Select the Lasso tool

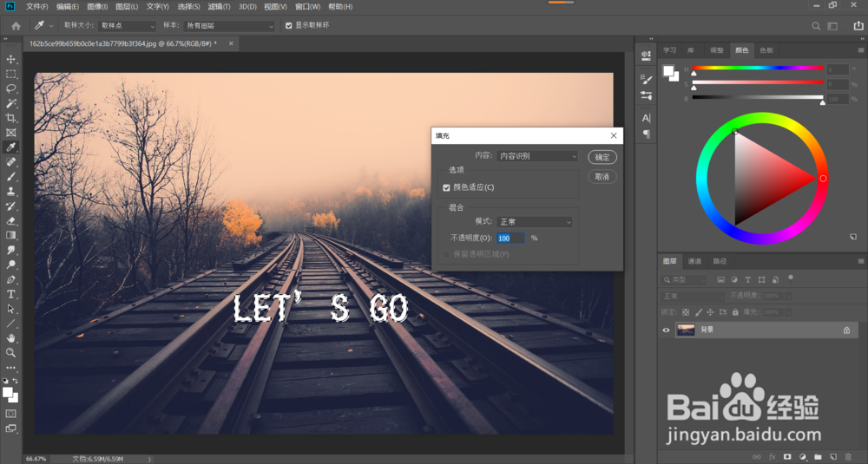coord(10,88)
